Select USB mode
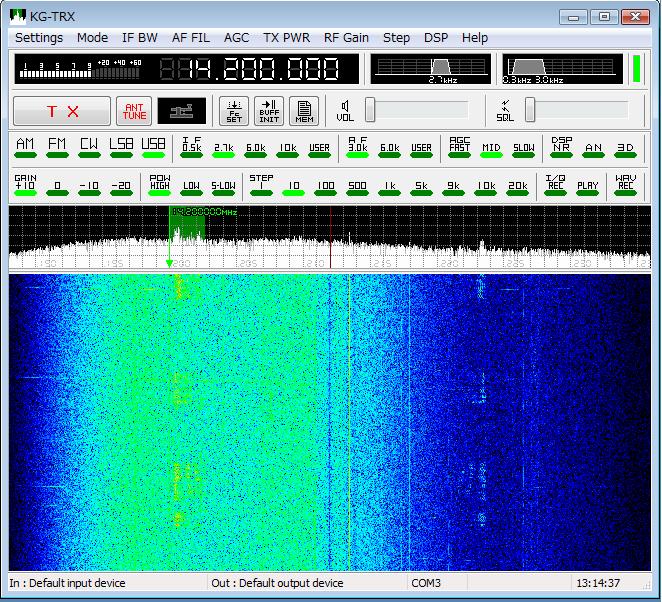Viewport: 662px width, 602px height. pos(153,147)
